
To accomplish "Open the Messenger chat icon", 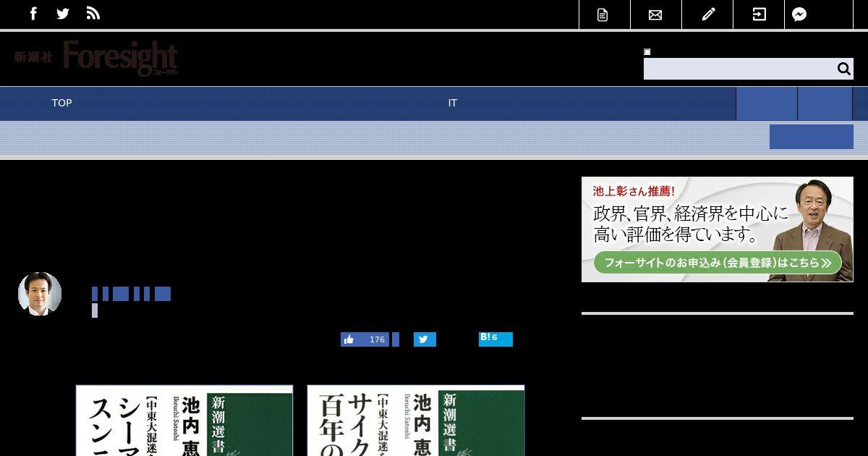I will coord(799,14).
